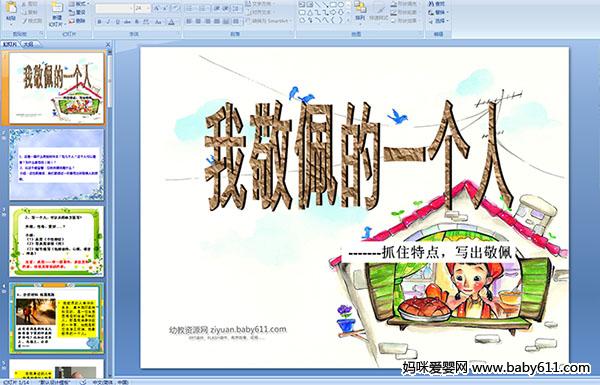
Task: Click the thumbnail panel vertical scrollbar
Action: tap(110, 214)
